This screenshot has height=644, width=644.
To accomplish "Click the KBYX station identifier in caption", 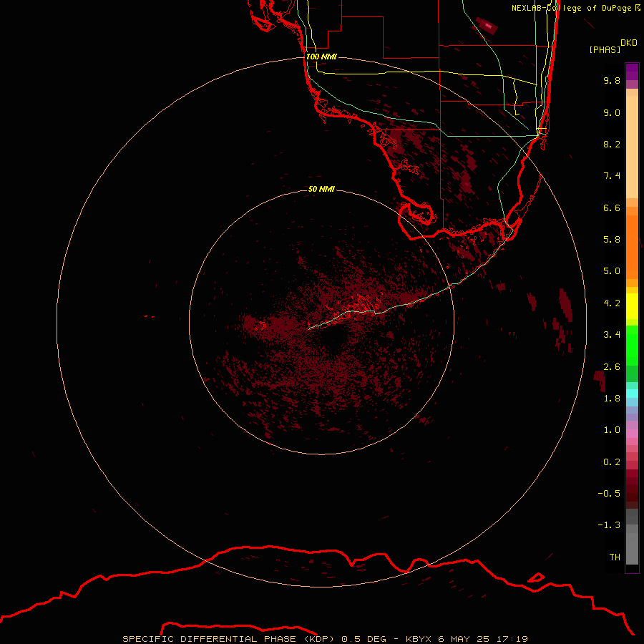I will click(x=419, y=639).
